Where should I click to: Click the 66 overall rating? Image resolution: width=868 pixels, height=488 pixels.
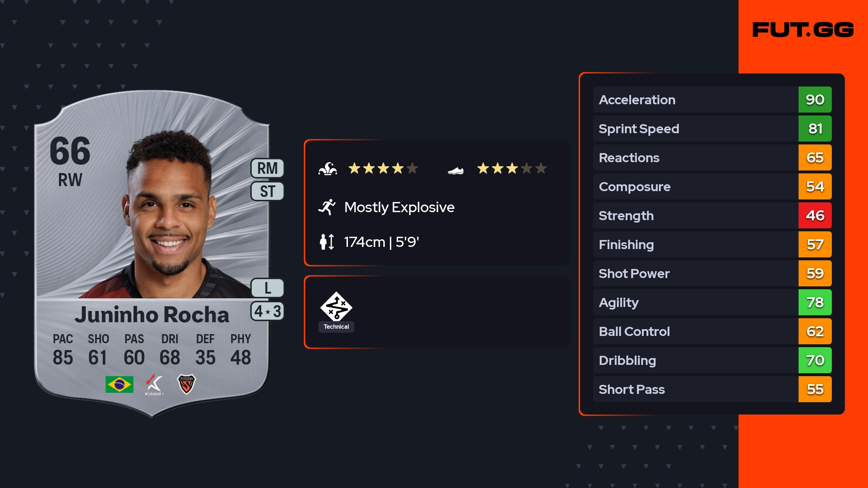tap(70, 151)
